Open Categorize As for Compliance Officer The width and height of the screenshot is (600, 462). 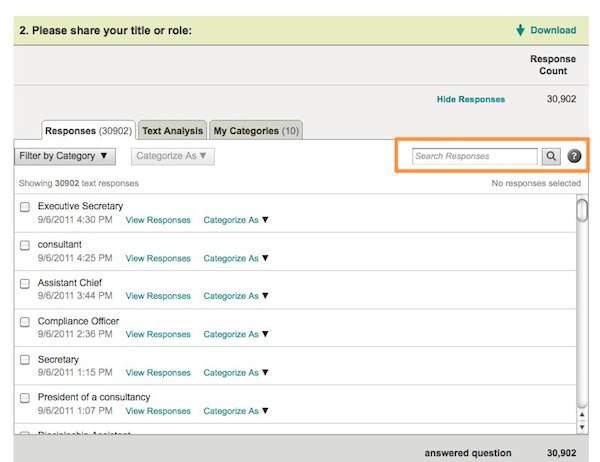click(x=236, y=334)
